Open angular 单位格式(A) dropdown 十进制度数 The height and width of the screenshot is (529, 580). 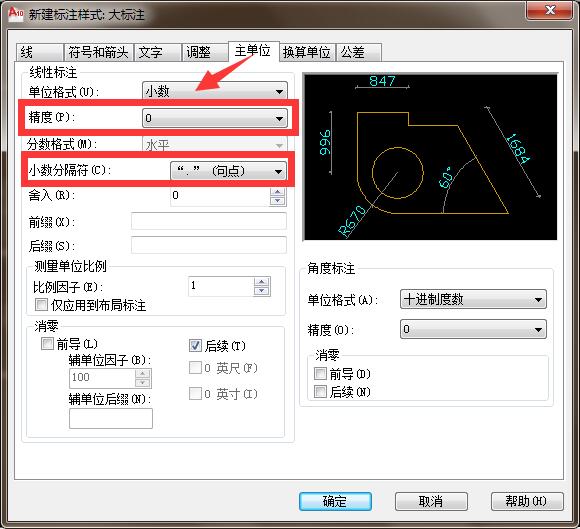[473, 299]
